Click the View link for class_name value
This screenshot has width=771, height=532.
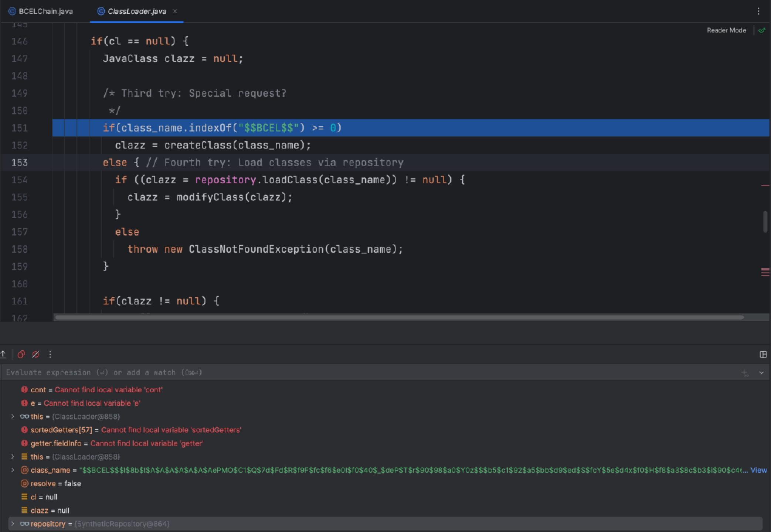tap(758, 470)
